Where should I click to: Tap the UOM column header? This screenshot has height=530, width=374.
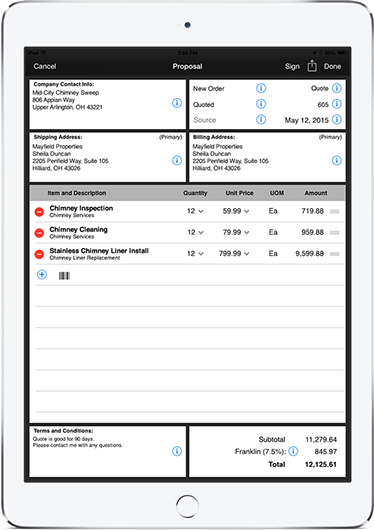(x=277, y=193)
